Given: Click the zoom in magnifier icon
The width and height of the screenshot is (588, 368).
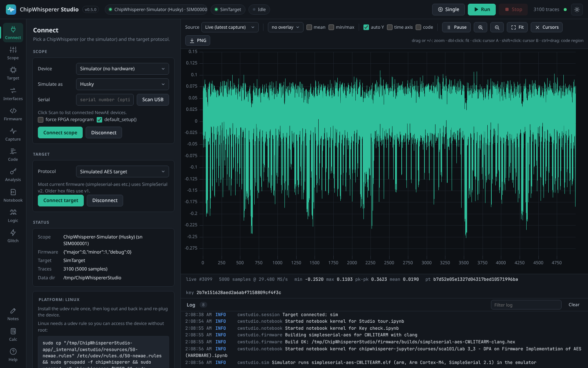Looking at the screenshot, I should point(480,27).
